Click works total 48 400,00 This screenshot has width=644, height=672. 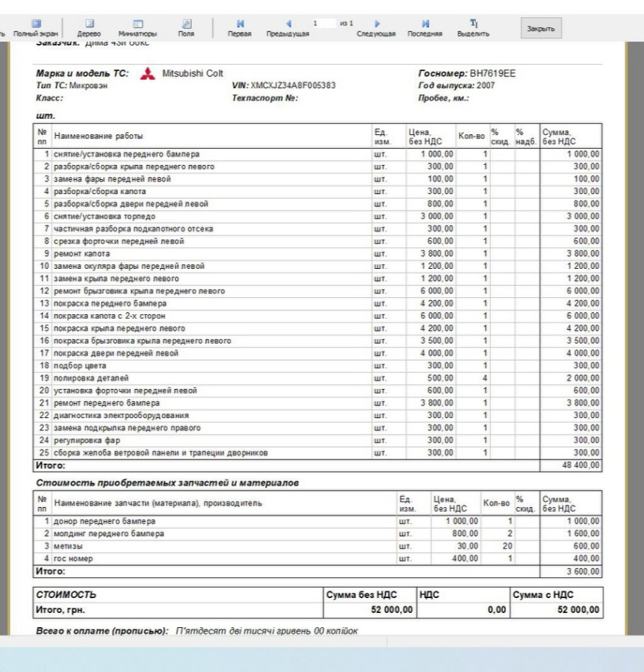point(581,465)
